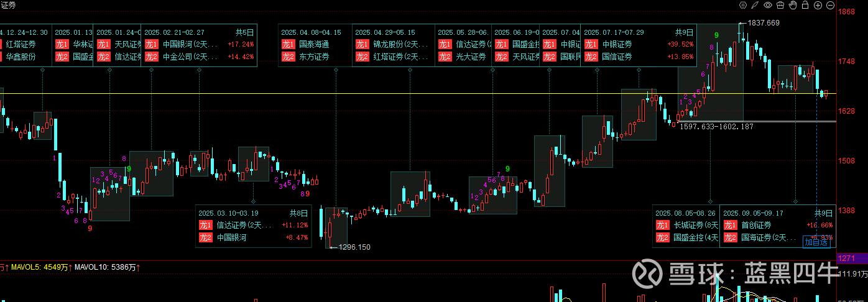Click date range 2025.02.21-02.27
Screen dimensions: 868x302
(x=175, y=32)
